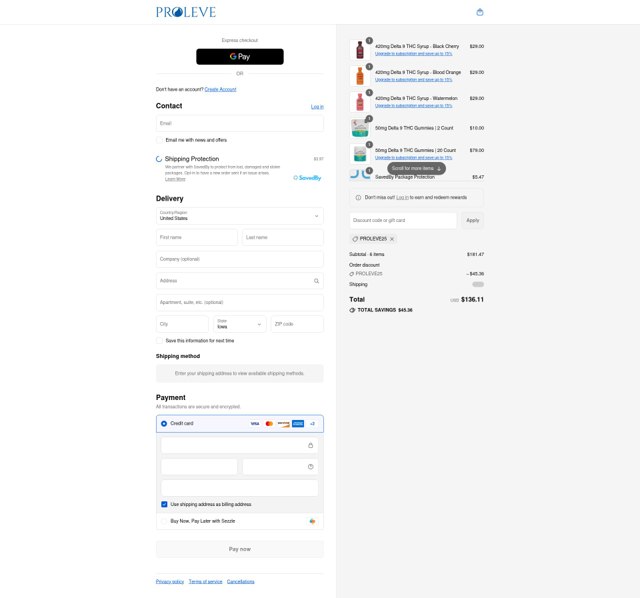Click the Watermelon syrup thumbnail

360,102
